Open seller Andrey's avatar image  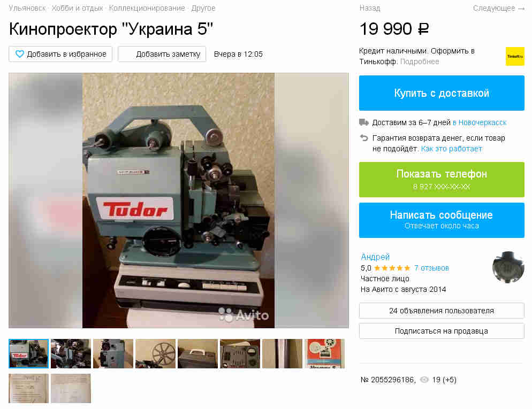[x=508, y=267]
